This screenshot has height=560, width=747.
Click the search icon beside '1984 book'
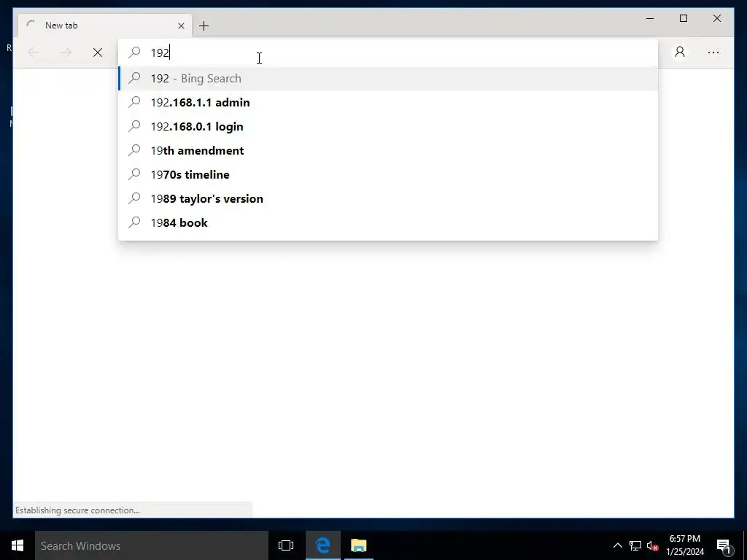tap(134, 222)
